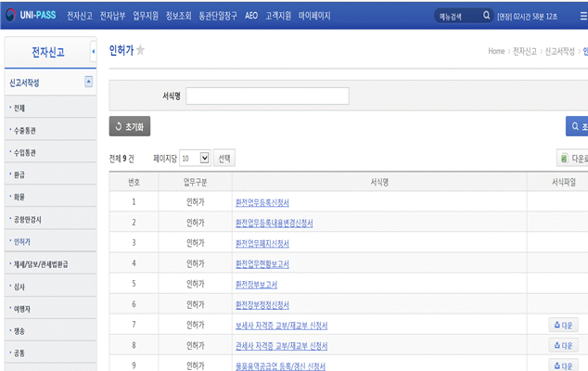Open the 환전장부보고서 form link
Image resolution: width=588 pixels, height=371 pixels.
tap(256, 284)
